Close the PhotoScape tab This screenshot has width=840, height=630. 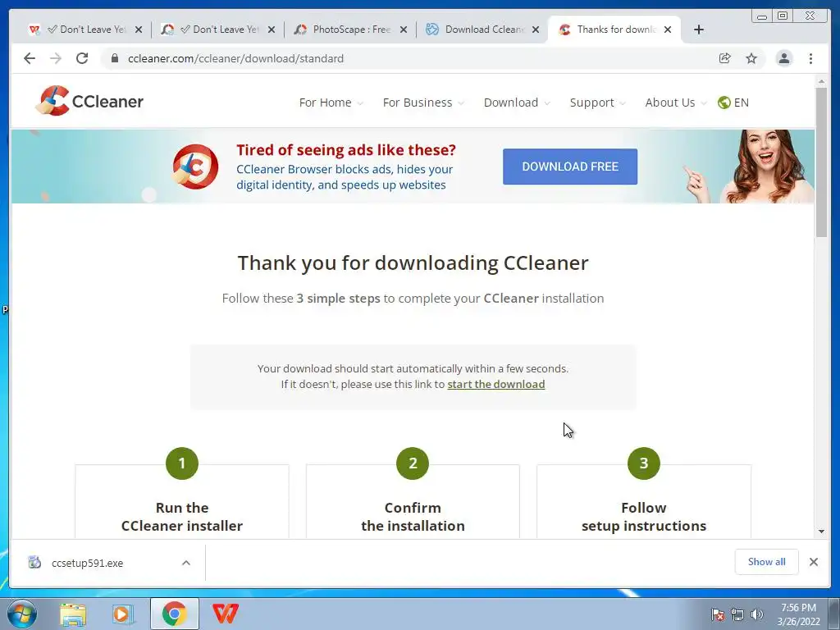tap(404, 30)
